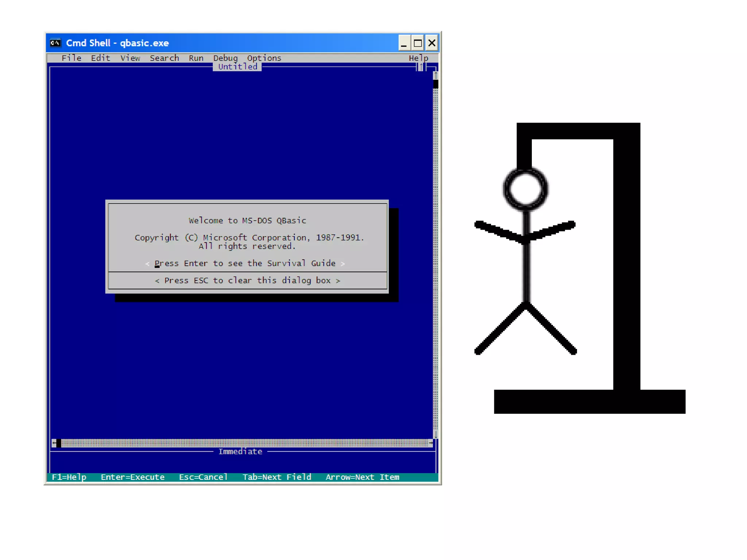Viewport: 747px width, 560px height.
Task: Click the editor window maximize arrow
Action: click(x=421, y=67)
